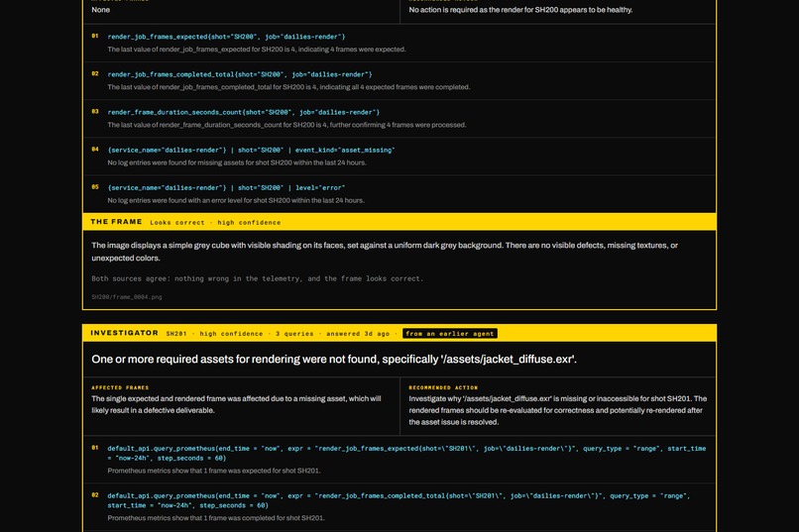Click the level="error" log query for SH200
The width and height of the screenshot is (799, 532).
pos(226,187)
